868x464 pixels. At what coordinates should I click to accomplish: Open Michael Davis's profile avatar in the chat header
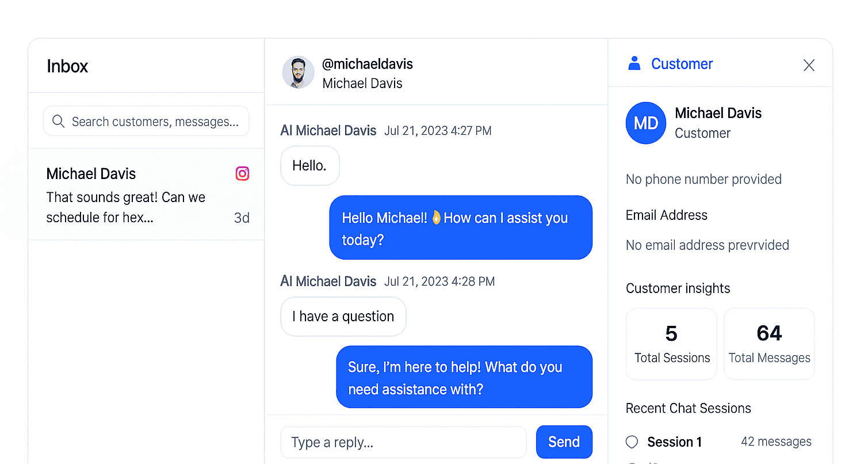click(x=298, y=72)
